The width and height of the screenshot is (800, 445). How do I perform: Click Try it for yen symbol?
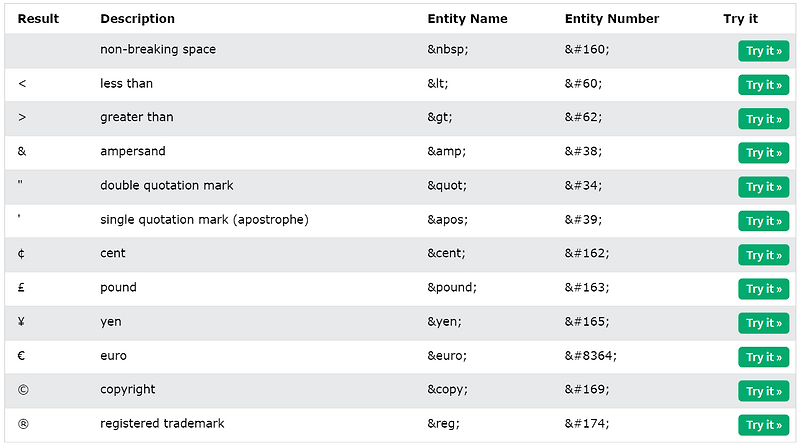click(x=763, y=323)
